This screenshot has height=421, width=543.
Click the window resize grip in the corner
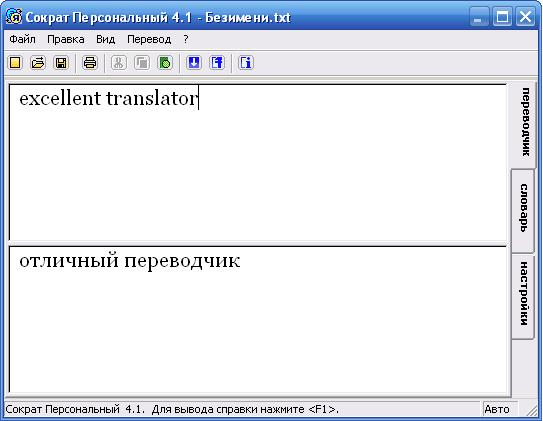tap(532, 411)
